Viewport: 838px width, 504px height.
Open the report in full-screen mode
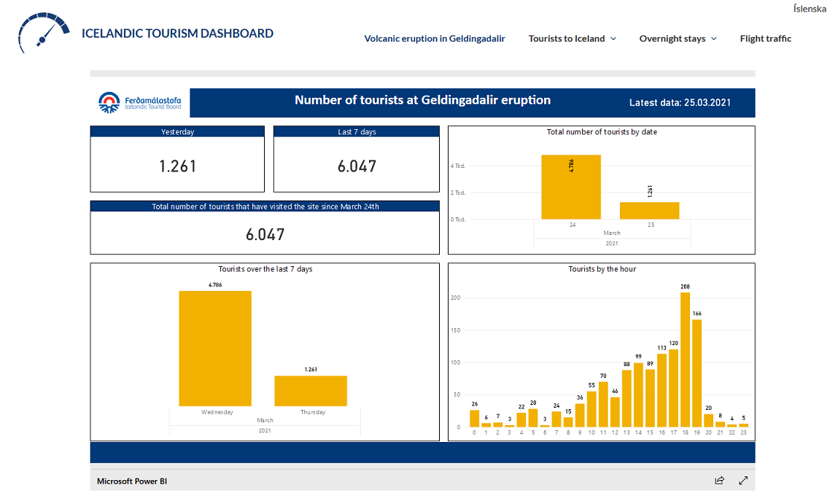point(743,481)
